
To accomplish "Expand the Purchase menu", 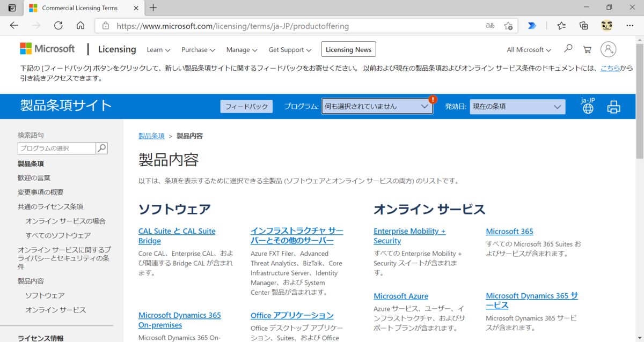I will point(198,50).
